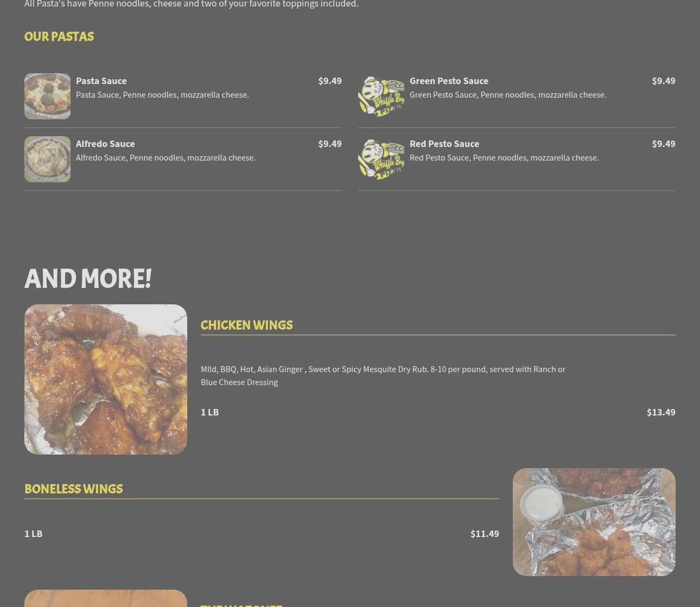Screen dimensions: 700x607
Task: Select the Green Pesto Sauce item title
Action: [x=449, y=81]
